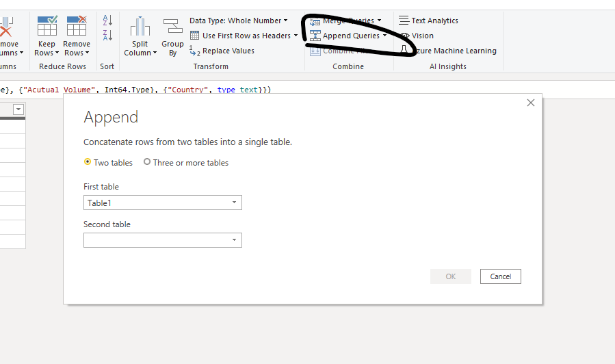
Task: Open Vision AI insight
Action: point(417,36)
